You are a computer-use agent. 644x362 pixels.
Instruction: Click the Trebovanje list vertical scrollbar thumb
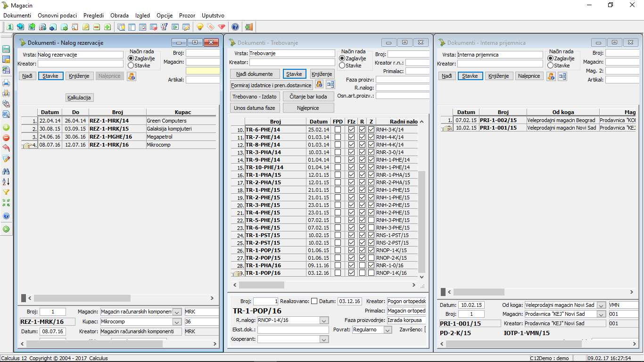421,222
